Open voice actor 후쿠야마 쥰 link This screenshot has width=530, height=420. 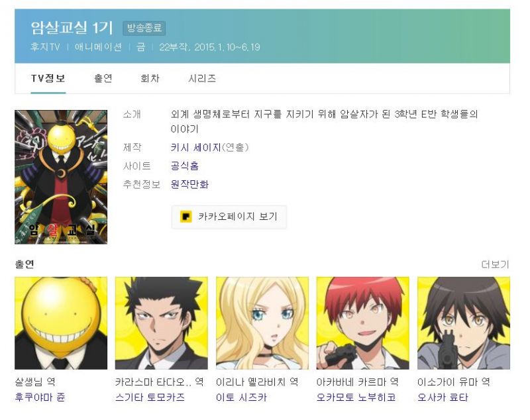40,397
